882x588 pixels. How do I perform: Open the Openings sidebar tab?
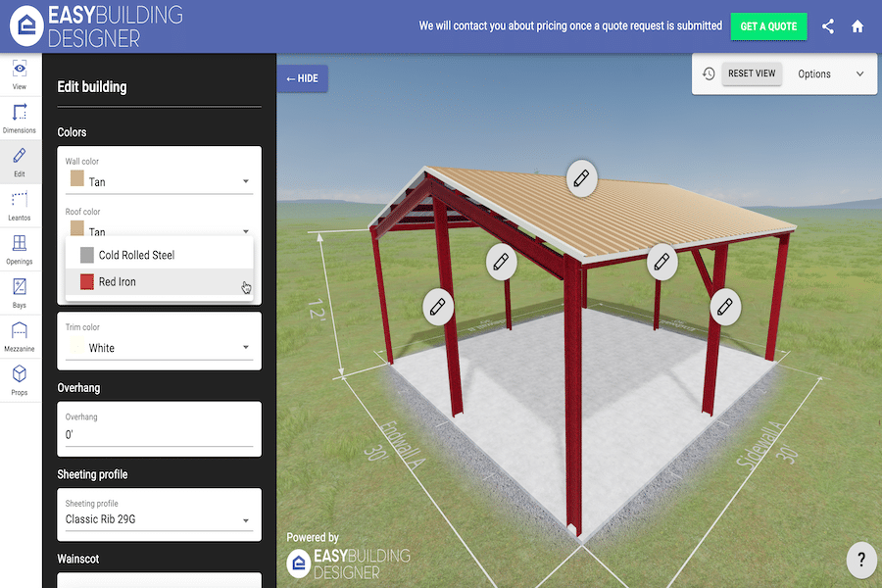click(20, 250)
